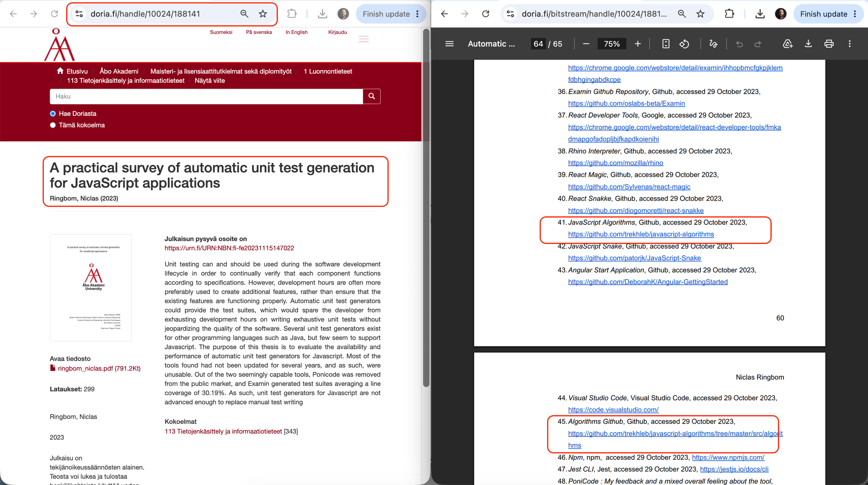Toggle PDF sidebar with hamburger icon

pos(449,43)
